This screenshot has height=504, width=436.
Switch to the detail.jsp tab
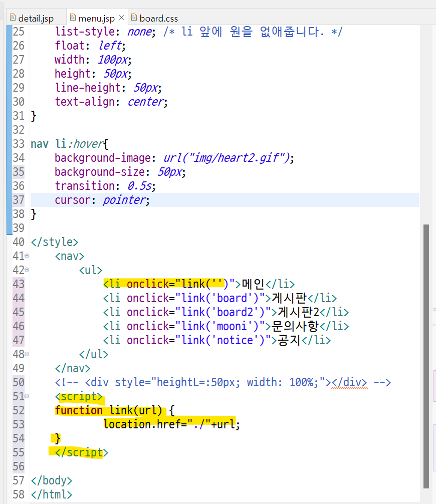(36, 18)
